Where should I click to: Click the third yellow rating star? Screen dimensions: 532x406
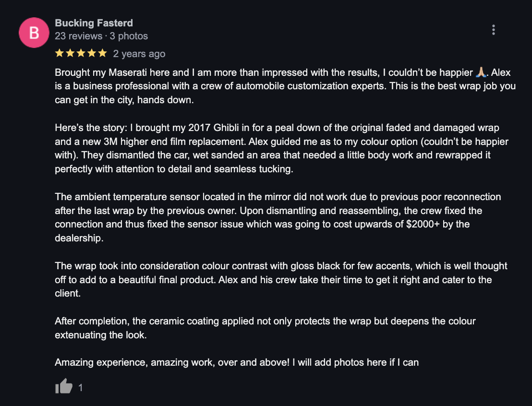click(81, 53)
